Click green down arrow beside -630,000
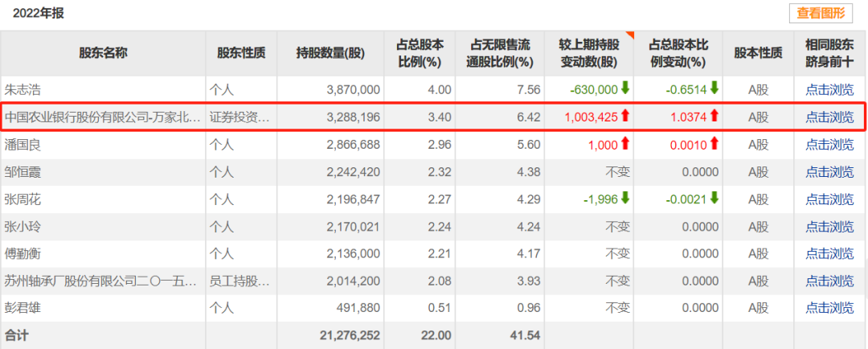 pyautogui.click(x=625, y=88)
